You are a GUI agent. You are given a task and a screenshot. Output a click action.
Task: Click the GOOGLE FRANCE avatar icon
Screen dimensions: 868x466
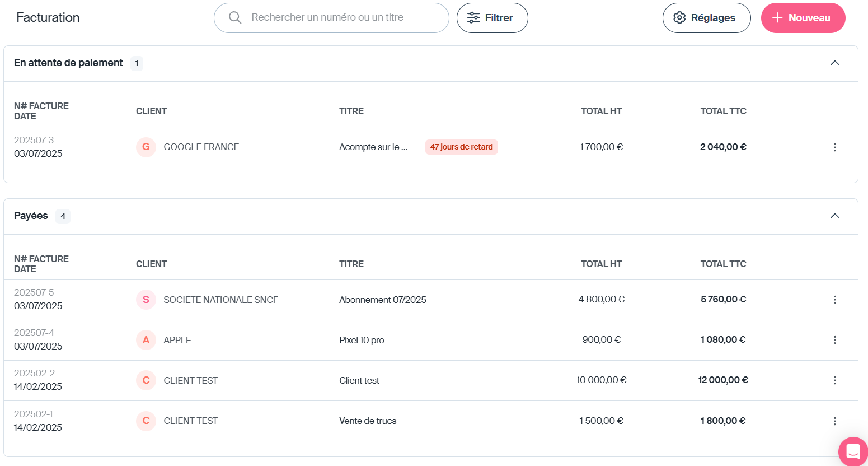point(146,147)
